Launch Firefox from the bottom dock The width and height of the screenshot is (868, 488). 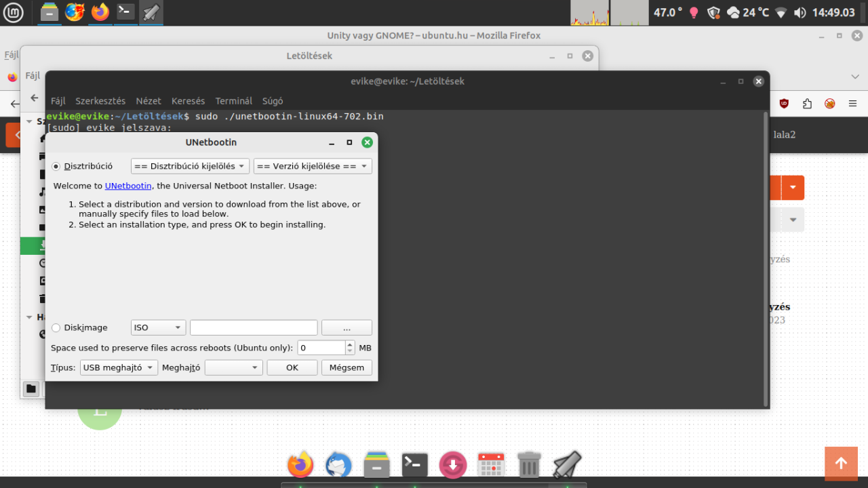300,465
